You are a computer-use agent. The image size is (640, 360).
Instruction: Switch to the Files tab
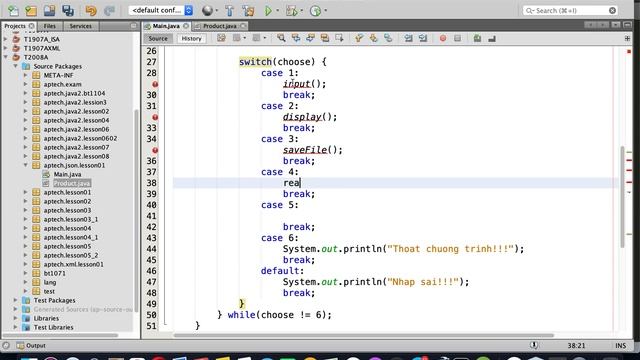click(49, 26)
